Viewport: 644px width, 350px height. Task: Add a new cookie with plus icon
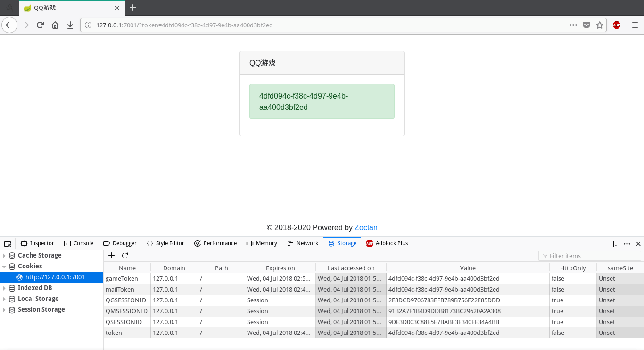111,256
